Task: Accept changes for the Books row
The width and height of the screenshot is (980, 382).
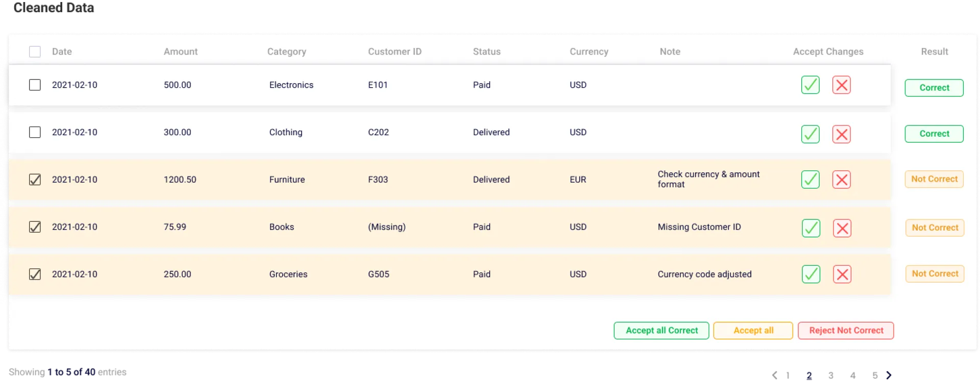Action: pos(811,228)
